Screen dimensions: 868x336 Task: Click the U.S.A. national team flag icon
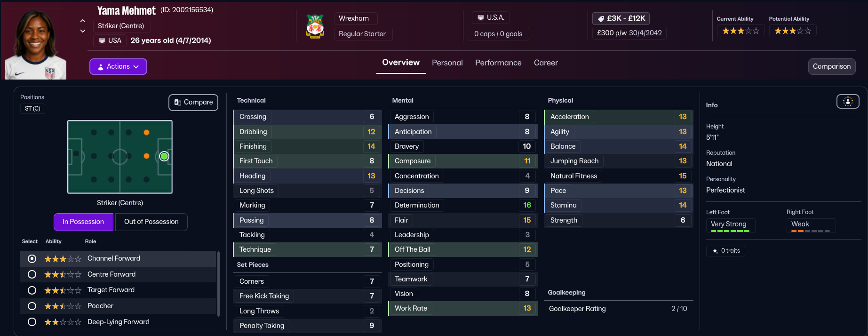pyautogui.click(x=480, y=18)
